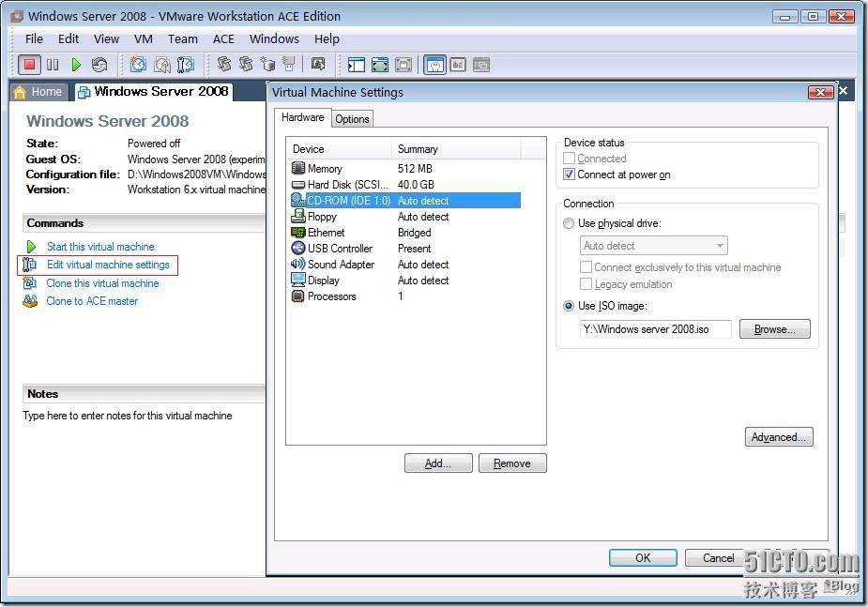
Task: Click the Appliance view toolbar icon
Action: click(x=458, y=65)
